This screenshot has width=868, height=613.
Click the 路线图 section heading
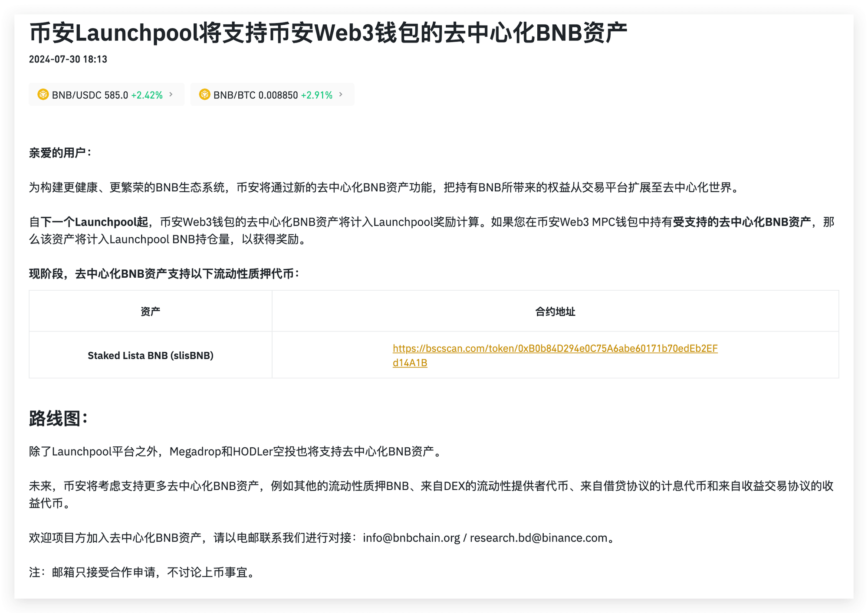tap(59, 418)
